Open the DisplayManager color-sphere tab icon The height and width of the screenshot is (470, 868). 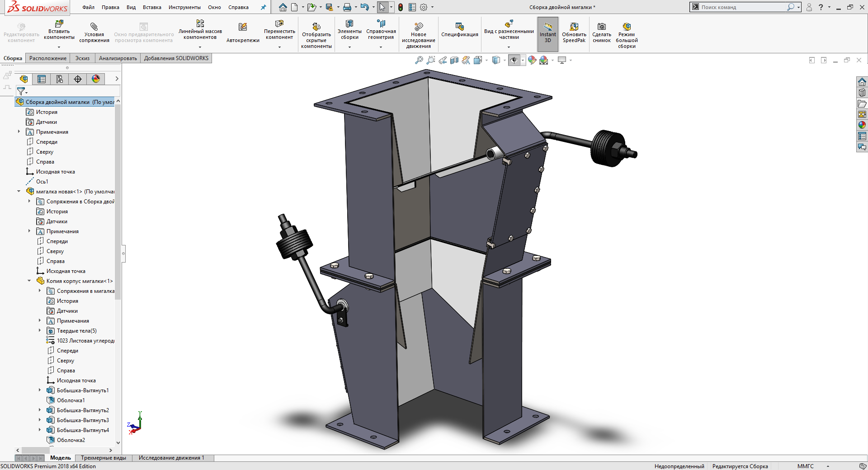pyautogui.click(x=96, y=79)
